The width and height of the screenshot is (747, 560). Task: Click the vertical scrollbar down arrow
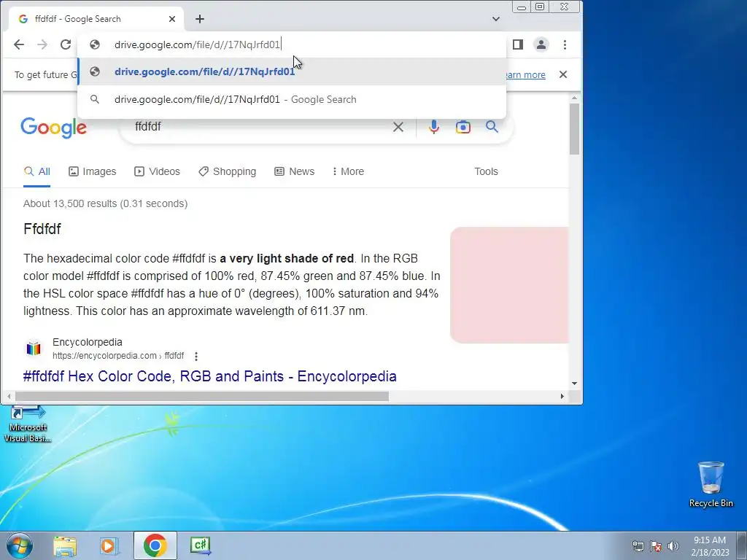[x=574, y=384]
